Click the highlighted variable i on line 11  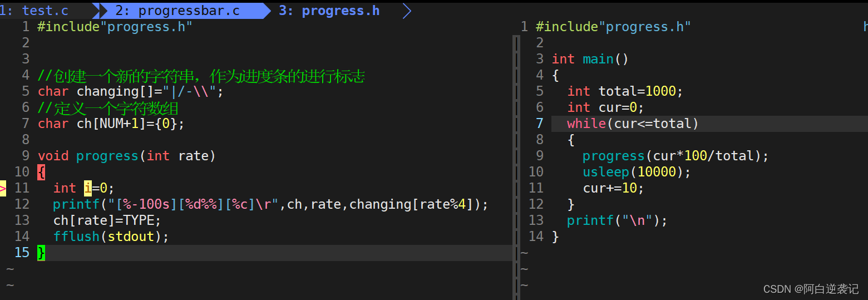(88, 188)
